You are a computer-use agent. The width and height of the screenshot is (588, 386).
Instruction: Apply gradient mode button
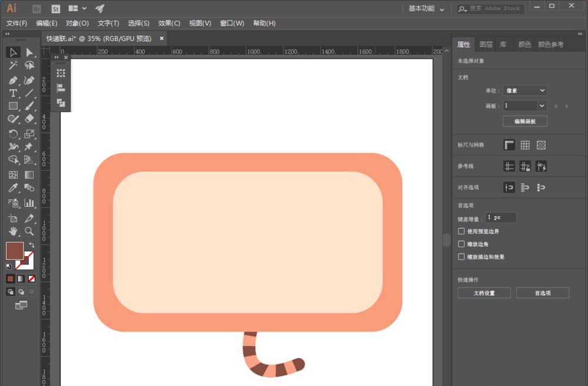click(21, 278)
